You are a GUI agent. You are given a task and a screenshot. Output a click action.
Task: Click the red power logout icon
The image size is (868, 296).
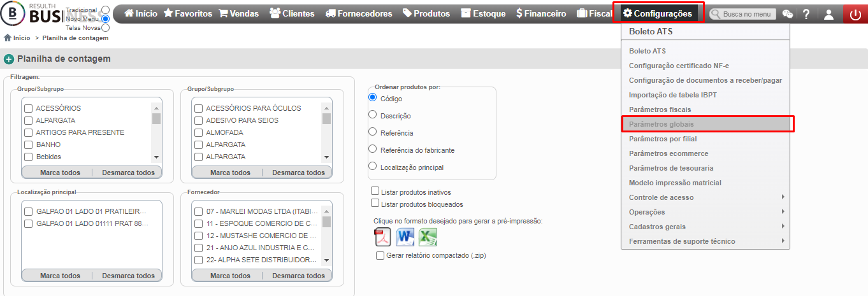tap(855, 14)
